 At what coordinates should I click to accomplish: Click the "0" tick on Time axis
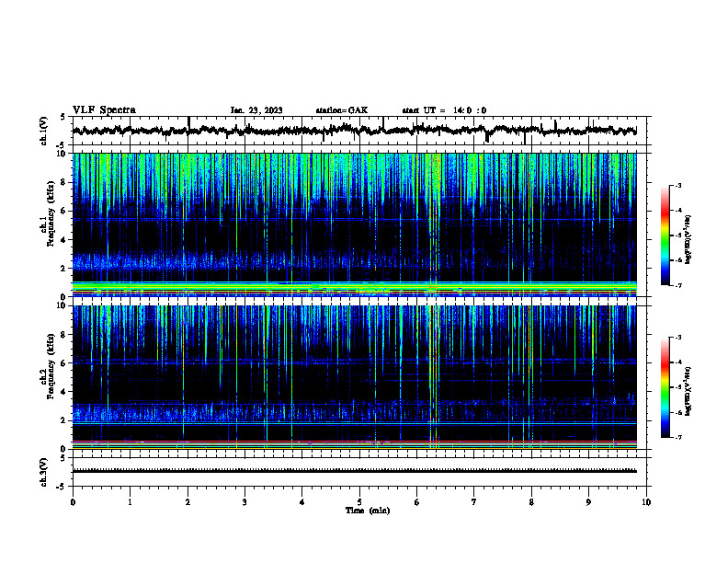[73, 502]
